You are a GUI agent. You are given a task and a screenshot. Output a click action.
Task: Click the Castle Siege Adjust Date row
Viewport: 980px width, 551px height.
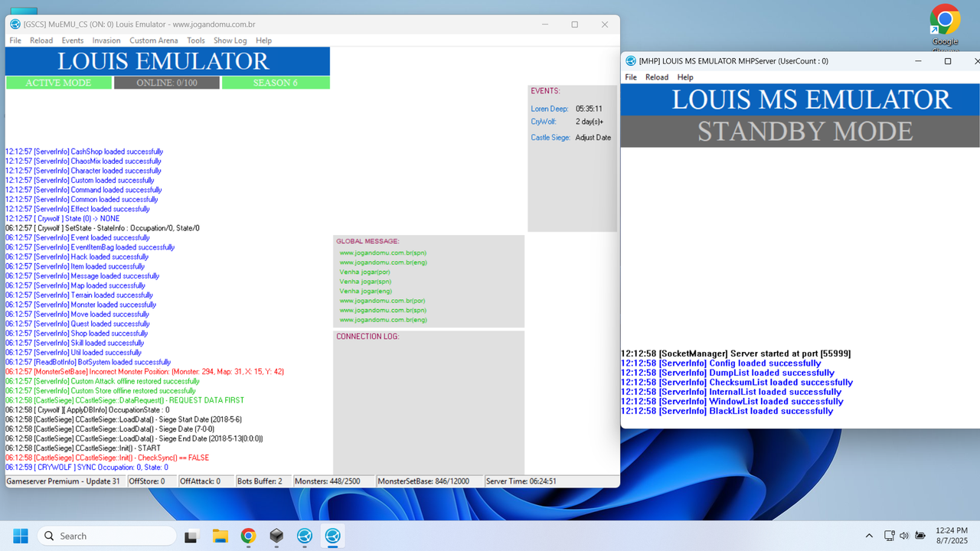click(571, 138)
